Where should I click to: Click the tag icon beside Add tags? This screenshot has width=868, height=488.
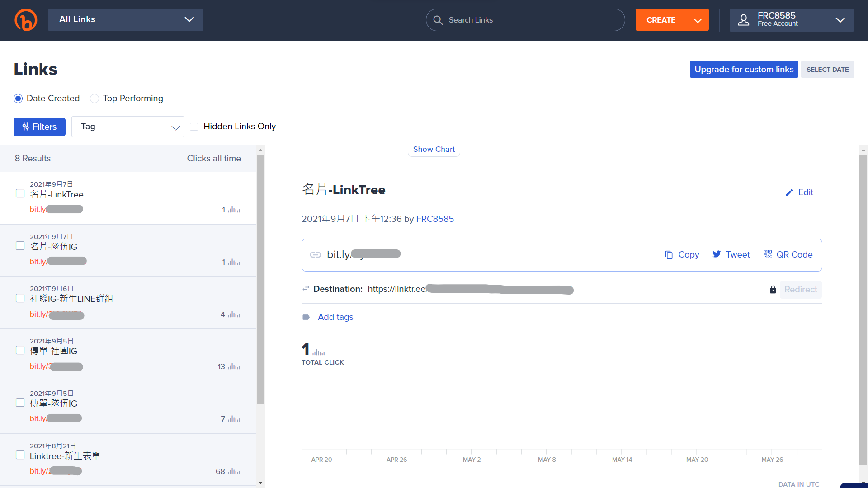click(306, 317)
